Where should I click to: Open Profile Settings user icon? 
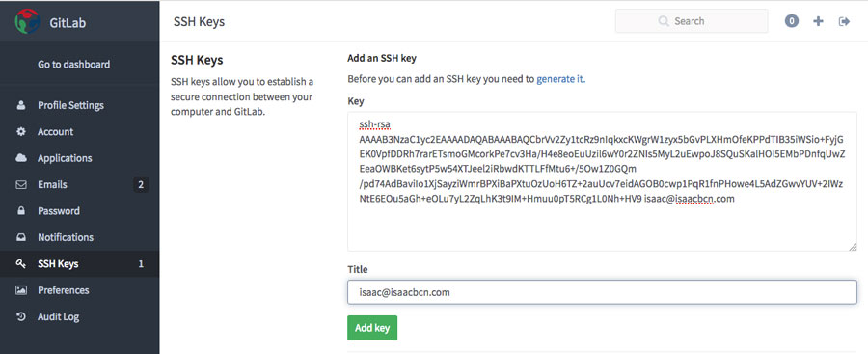(x=21, y=105)
